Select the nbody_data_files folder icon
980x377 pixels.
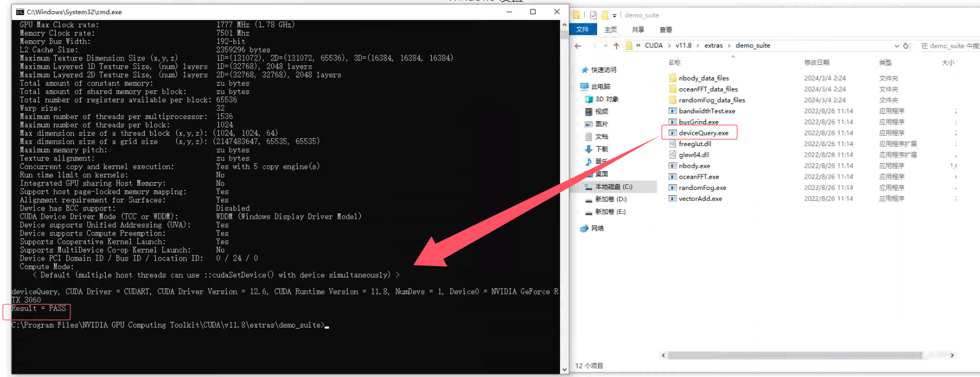point(673,78)
